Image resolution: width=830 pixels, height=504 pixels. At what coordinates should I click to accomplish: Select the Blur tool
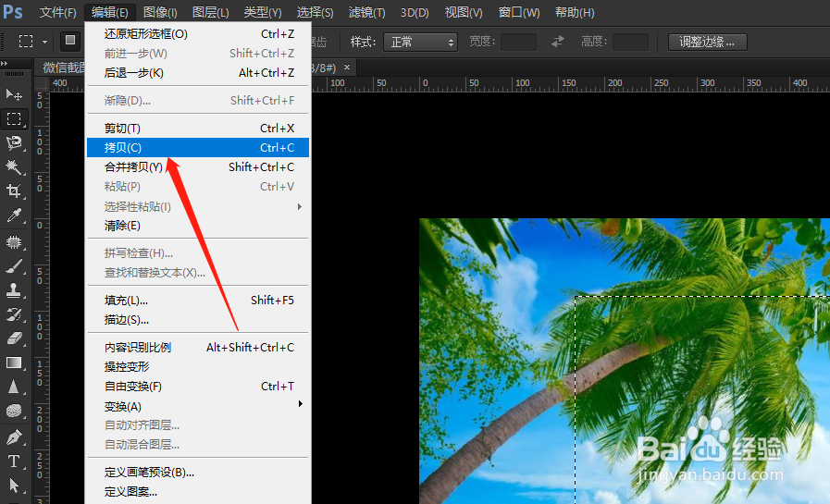click(14, 387)
